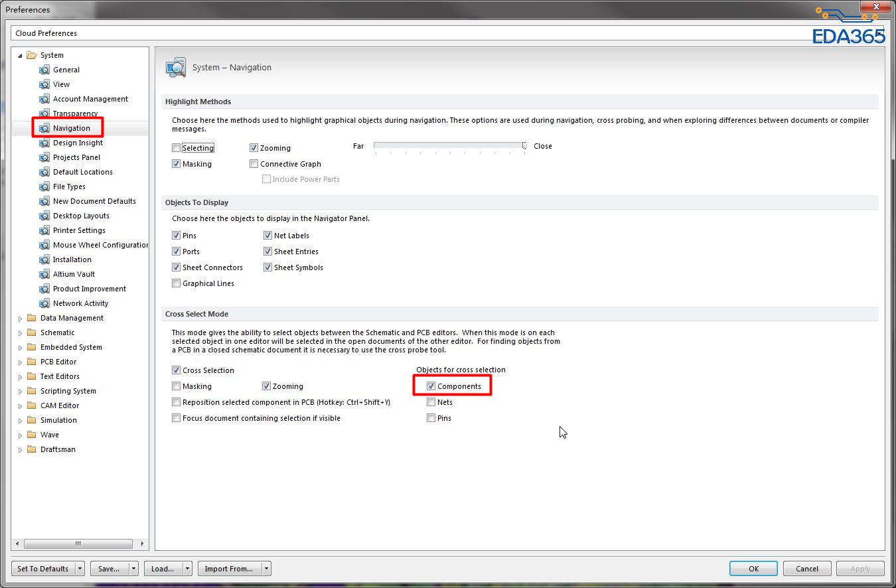Select the Text Editors tree label
Viewport: 896px width, 588px height.
tap(60, 376)
